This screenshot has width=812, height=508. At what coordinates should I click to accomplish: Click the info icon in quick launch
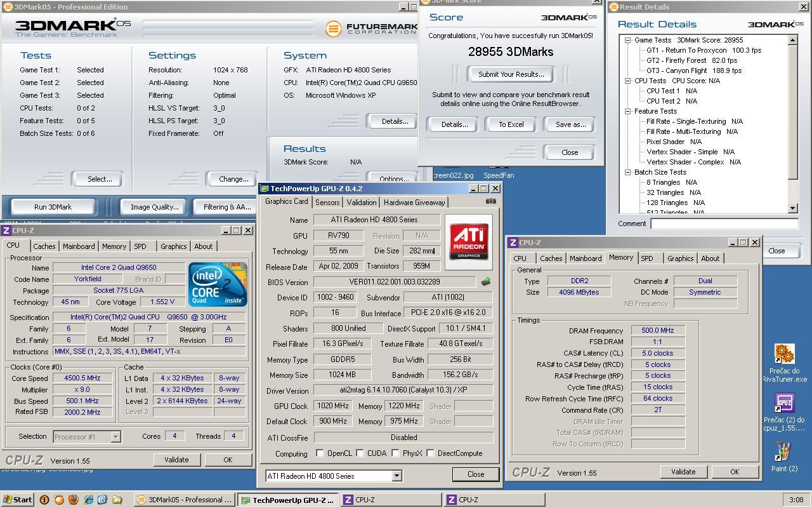44,500
